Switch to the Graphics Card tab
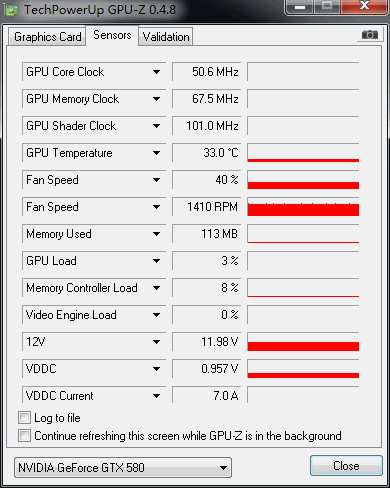Viewport: 390px width, 488px height. (47, 37)
